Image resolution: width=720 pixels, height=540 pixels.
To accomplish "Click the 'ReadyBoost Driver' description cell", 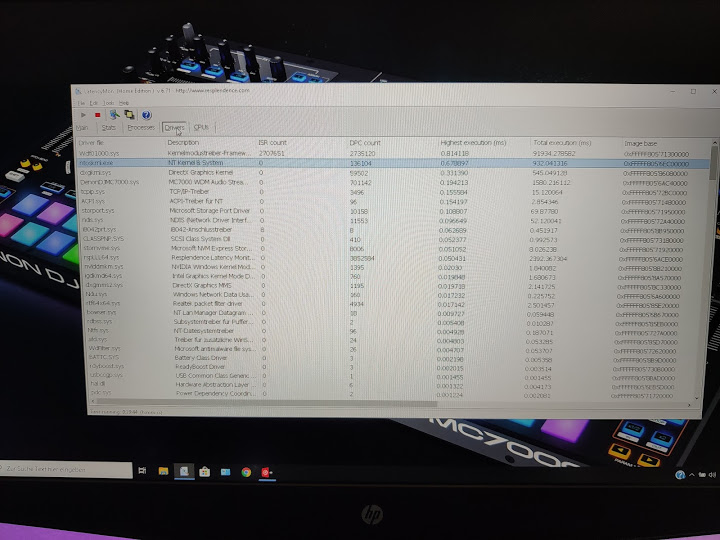I will coord(200,367).
